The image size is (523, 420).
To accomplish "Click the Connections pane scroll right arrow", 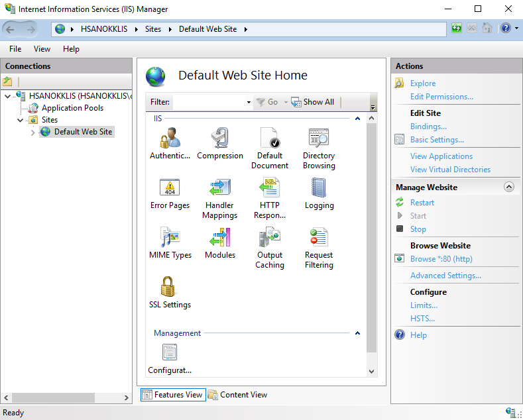I will point(126,397).
